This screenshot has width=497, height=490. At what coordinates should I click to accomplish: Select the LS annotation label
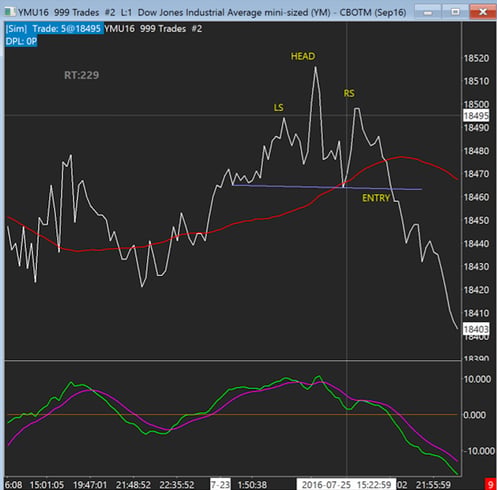coord(278,108)
